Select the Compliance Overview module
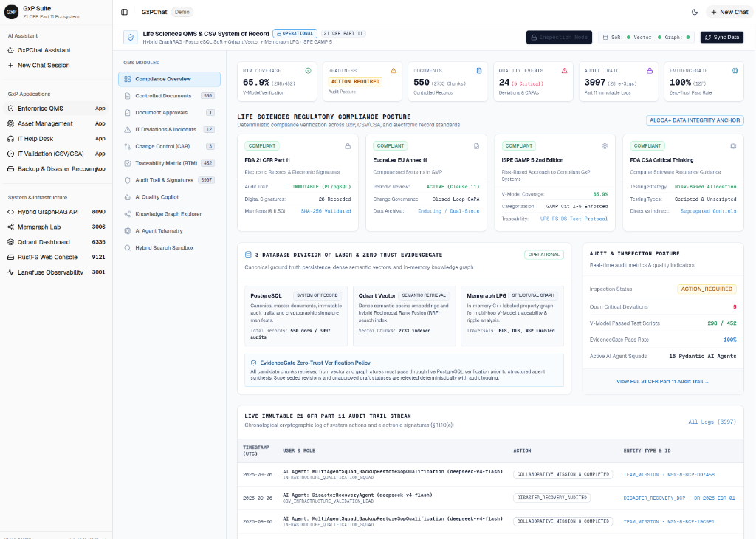 click(169, 79)
